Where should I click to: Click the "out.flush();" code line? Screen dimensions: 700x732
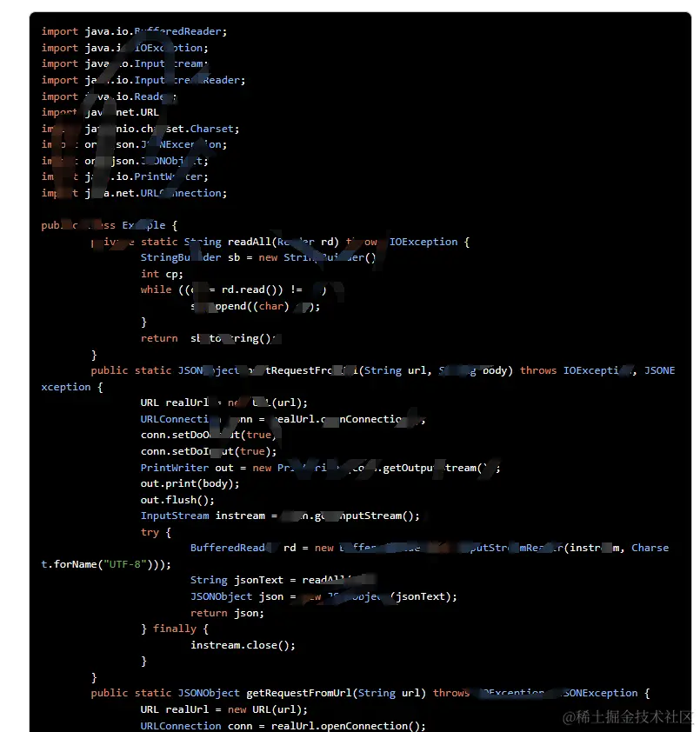point(177,500)
